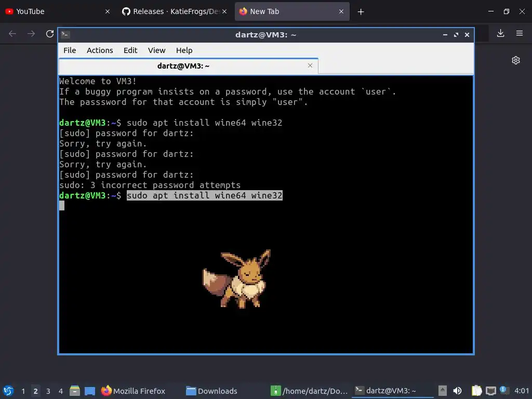Viewport: 532px width, 399px height.
Task: Open removable media eject icon in tray
Action: coord(443,391)
